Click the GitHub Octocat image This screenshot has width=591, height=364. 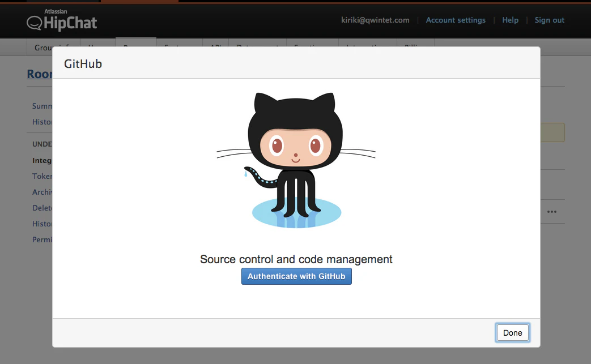[x=296, y=160]
